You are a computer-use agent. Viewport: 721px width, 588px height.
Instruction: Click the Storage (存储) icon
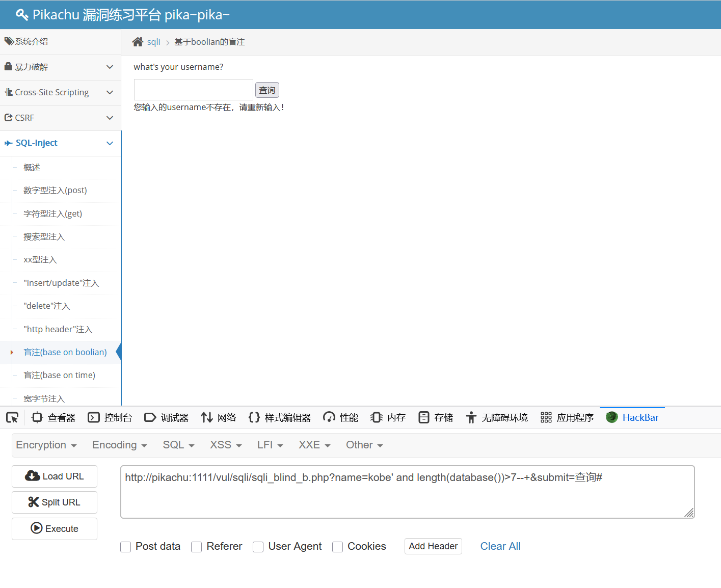tap(424, 418)
